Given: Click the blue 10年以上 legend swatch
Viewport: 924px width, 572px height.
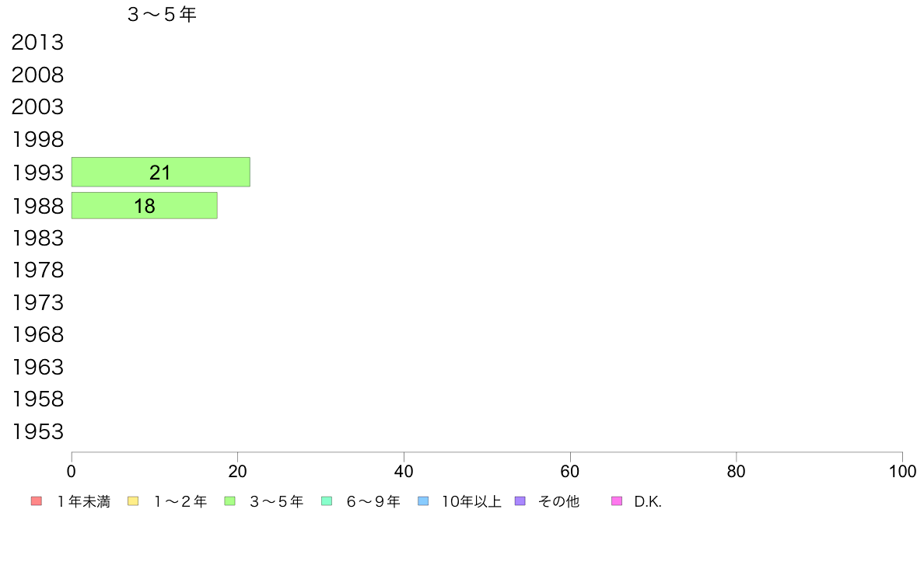Looking at the screenshot, I should tap(423, 501).
